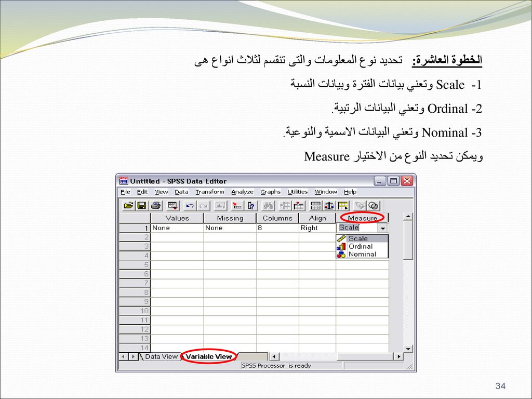
Task: Expand the Measure cell dropdown arrow
Action: 383,228
